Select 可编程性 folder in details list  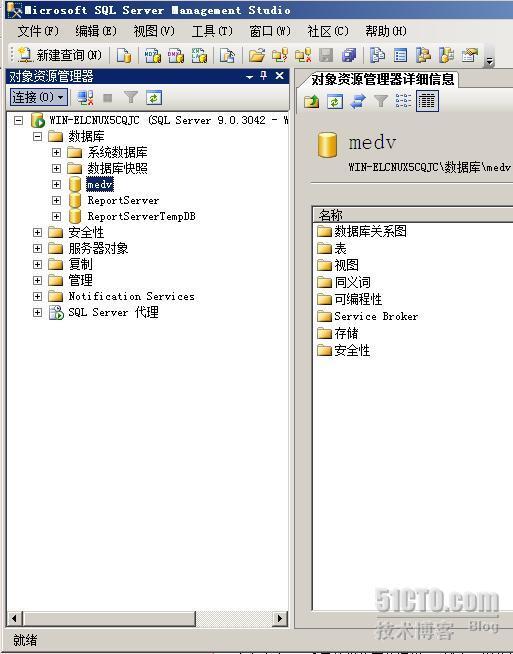tap(358, 299)
